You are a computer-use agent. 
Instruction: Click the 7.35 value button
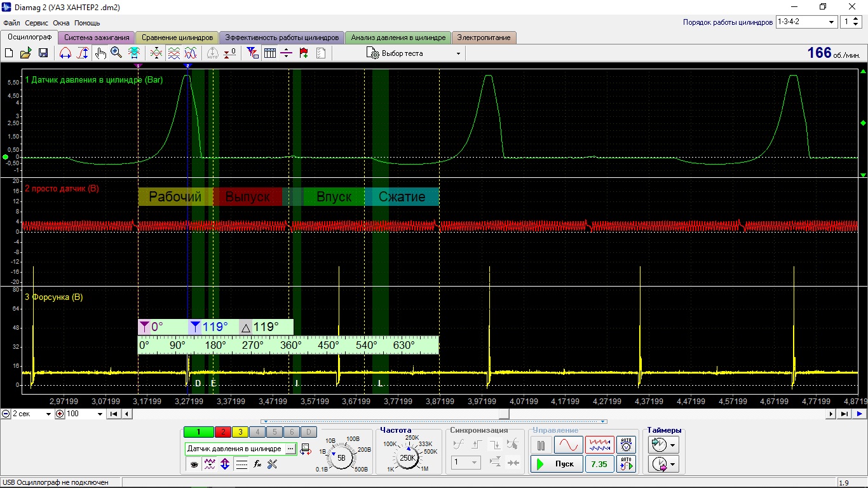pyautogui.click(x=599, y=464)
